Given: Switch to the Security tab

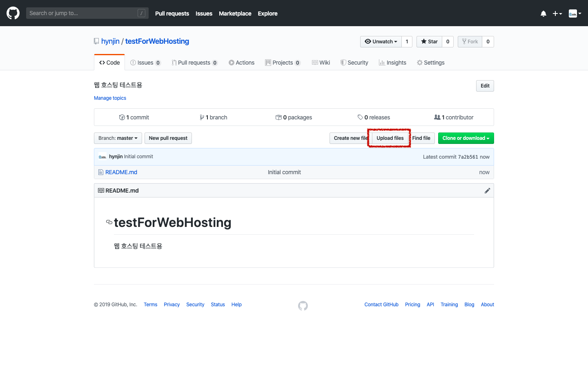Looking at the screenshot, I should (354, 63).
